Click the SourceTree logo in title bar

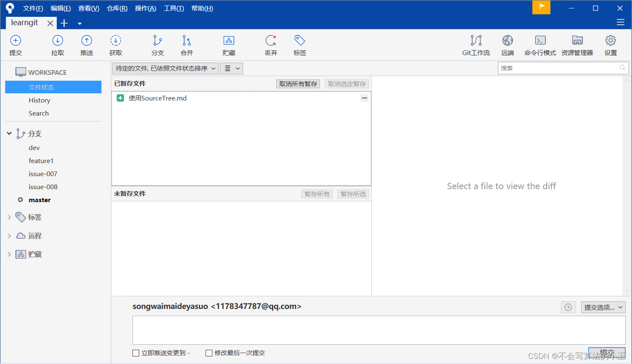click(10, 8)
